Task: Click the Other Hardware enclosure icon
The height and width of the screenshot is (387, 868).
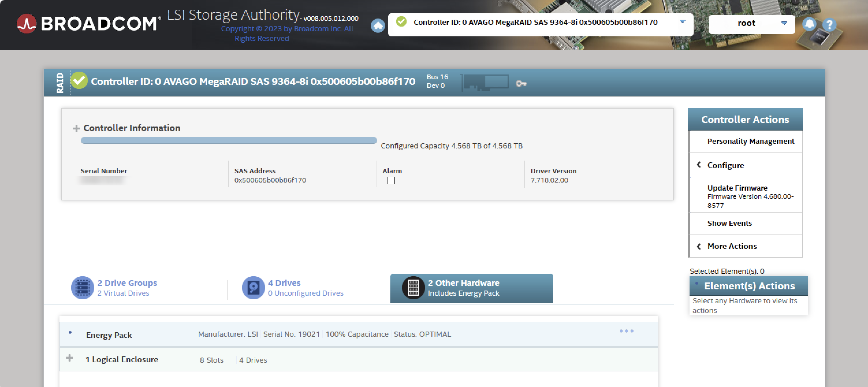Action: [x=413, y=288]
